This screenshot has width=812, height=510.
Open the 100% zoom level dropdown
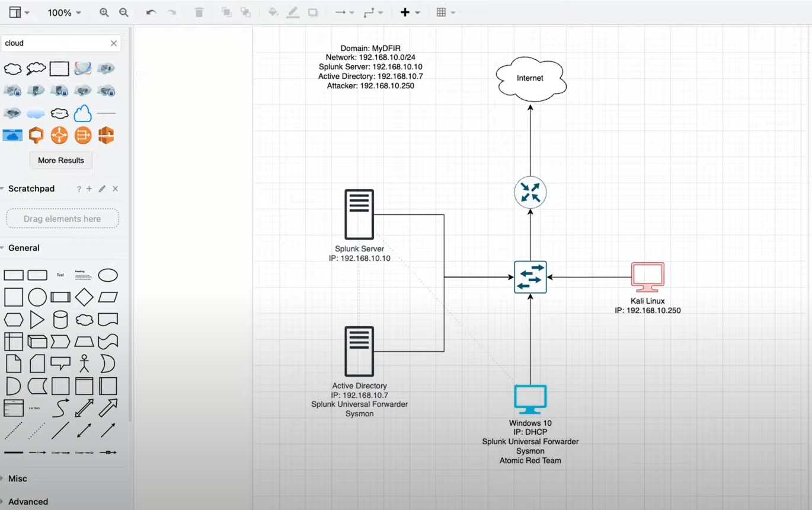64,12
